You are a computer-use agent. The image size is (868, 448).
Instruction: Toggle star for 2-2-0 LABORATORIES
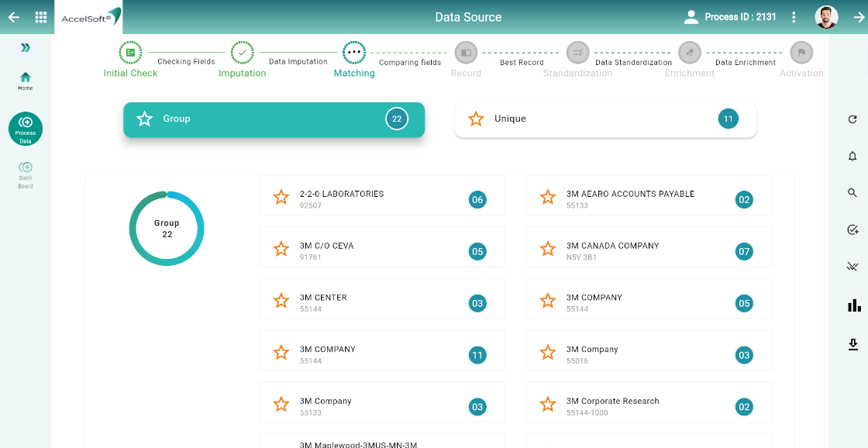click(x=281, y=198)
